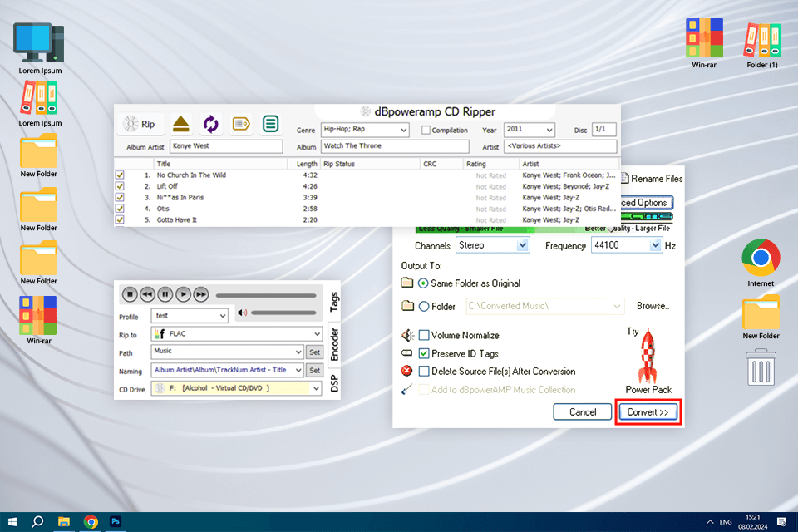Open the Naming scheme dropdown
Image resolution: width=798 pixels, height=532 pixels.
point(298,370)
